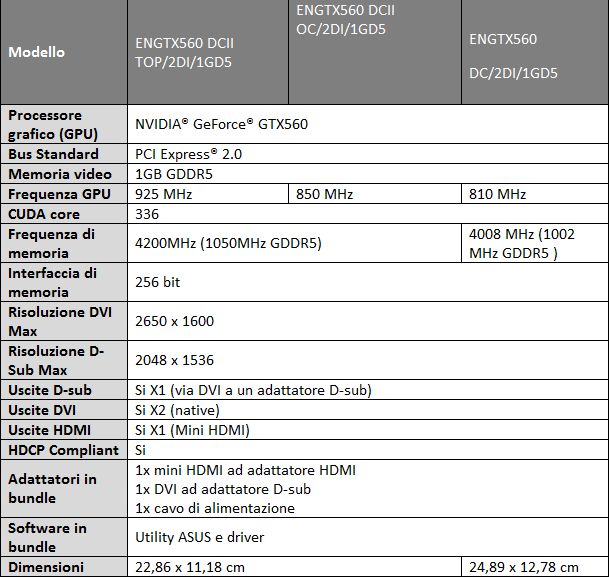Click the 22,86 x 11,18 cm dimensions cell
Viewport: 609px width, 577px height.
click(x=190, y=567)
